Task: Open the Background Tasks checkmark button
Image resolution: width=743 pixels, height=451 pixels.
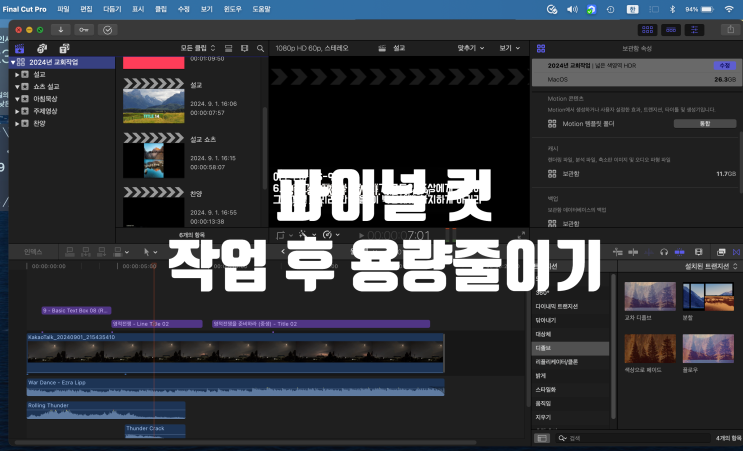Action: 108,30
